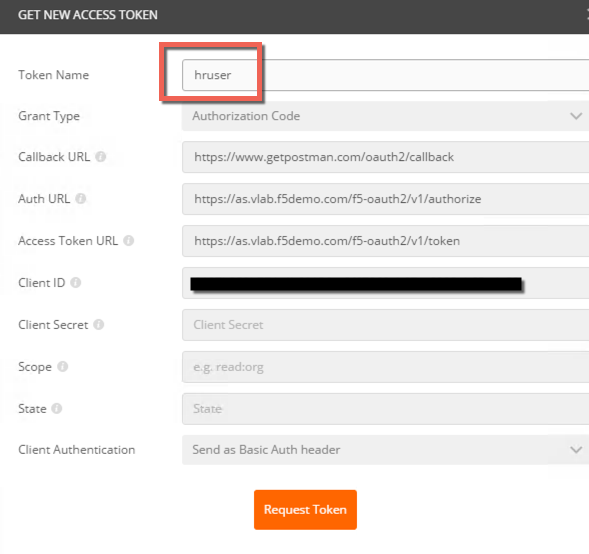The height and width of the screenshot is (554, 589).
Task: Click the Client Secret info icon
Action: [x=98, y=325]
